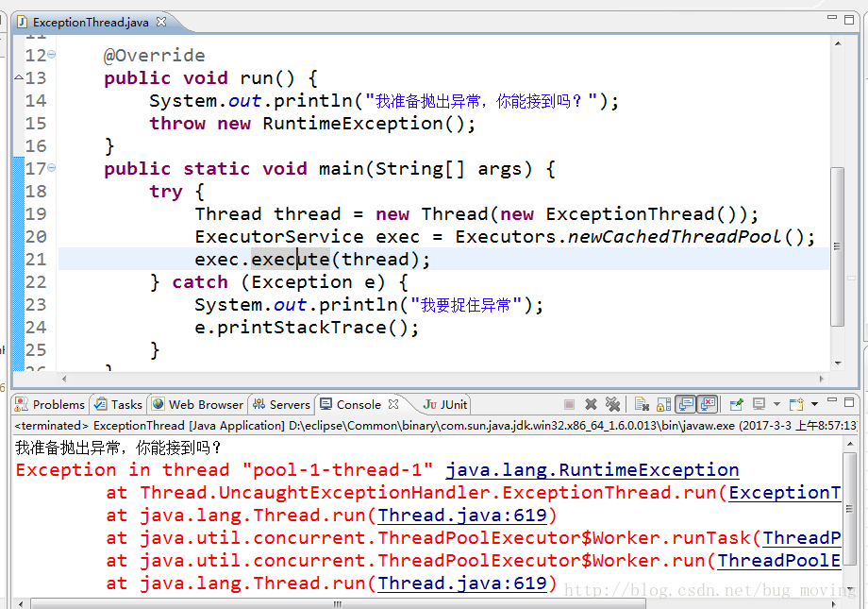
Task: Switch to the Tasks tab
Action: [119, 404]
